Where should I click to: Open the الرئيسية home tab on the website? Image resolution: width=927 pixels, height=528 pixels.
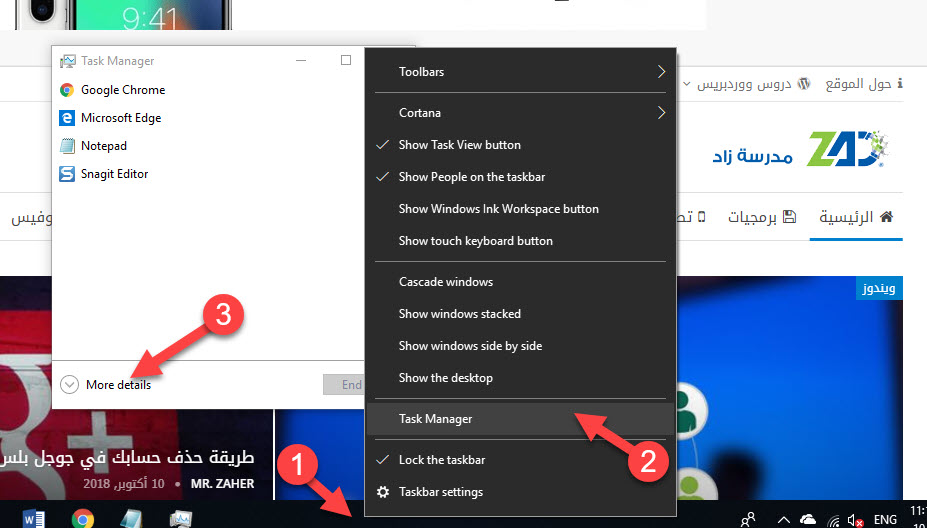[x=855, y=217]
